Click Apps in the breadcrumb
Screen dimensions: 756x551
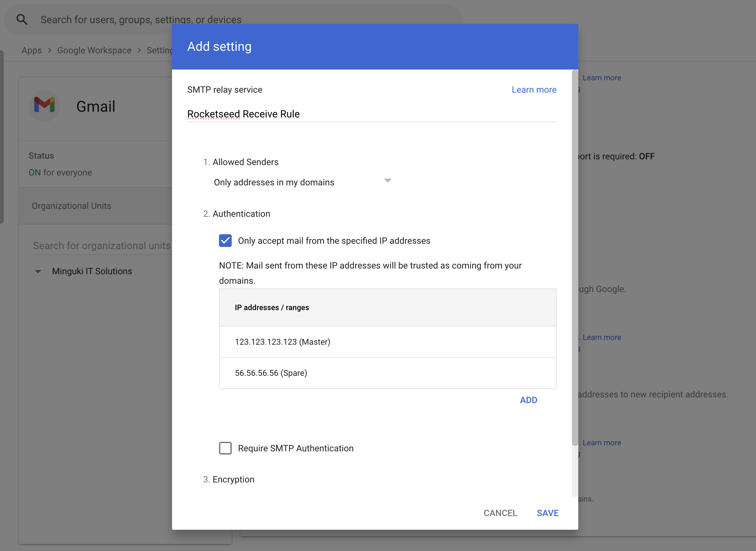pyautogui.click(x=32, y=50)
